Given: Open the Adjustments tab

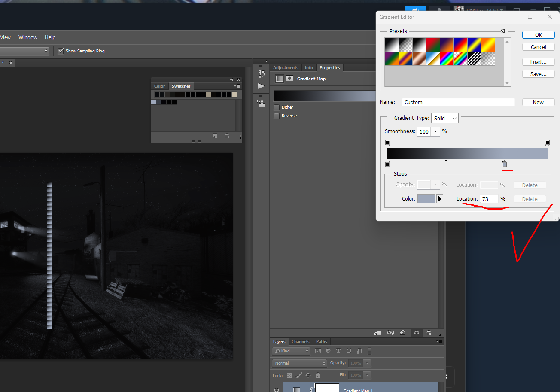Looking at the screenshot, I should [x=286, y=68].
